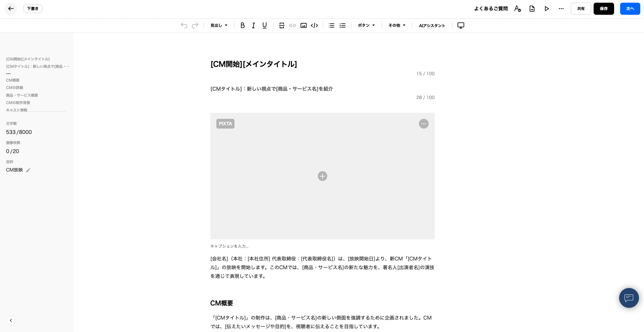
Task: Toggle bold formatting
Action: pyautogui.click(x=243, y=26)
